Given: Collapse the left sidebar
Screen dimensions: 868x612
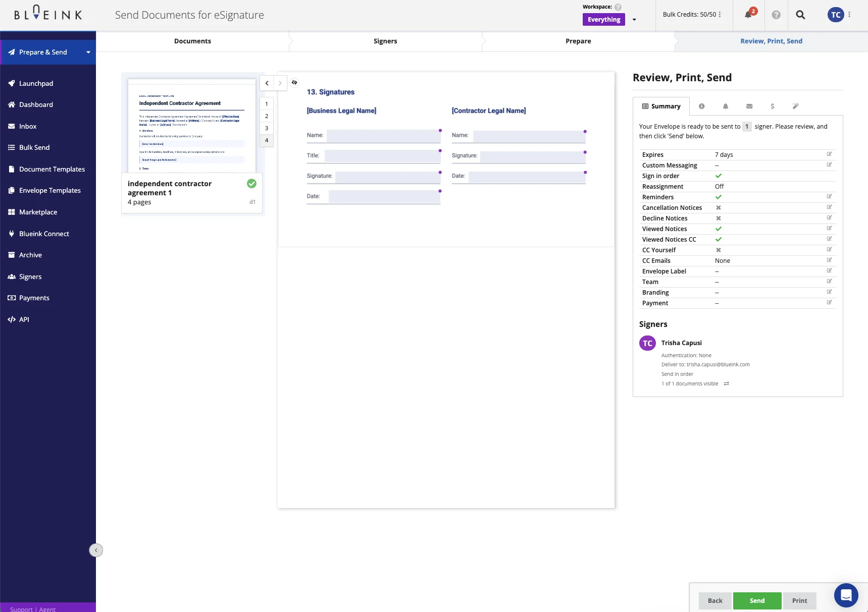Looking at the screenshot, I should click(96, 550).
